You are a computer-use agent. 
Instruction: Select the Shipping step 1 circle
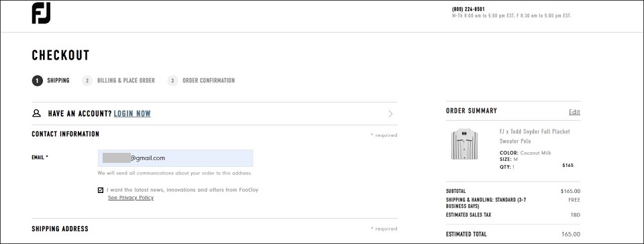click(x=37, y=81)
